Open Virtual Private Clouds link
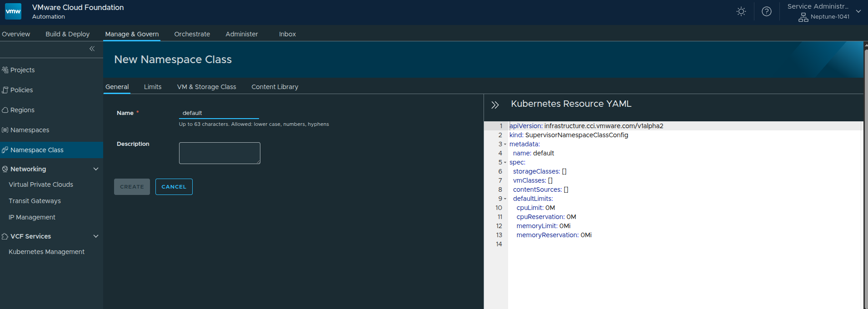Image resolution: width=868 pixels, height=309 pixels. click(x=41, y=184)
